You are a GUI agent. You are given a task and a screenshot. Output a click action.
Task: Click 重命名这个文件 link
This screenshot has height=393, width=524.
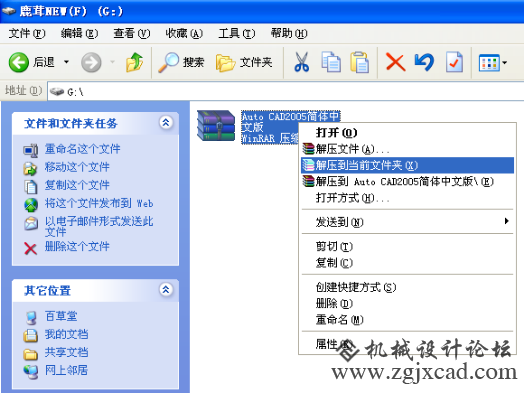point(83,149)
